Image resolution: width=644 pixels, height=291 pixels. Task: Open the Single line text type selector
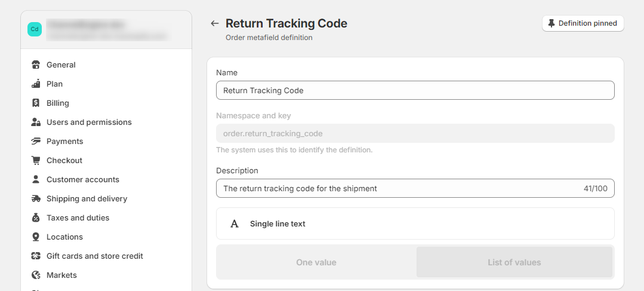(x=415, y=223)
